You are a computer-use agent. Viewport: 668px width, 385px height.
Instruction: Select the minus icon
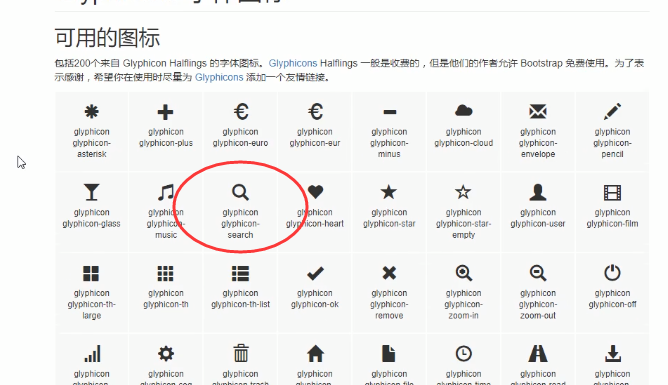[389, 112]
